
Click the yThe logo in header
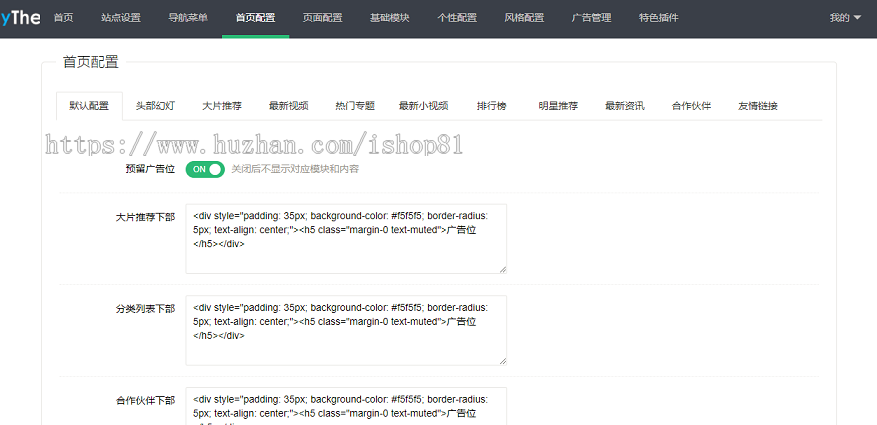pos(20,18)
